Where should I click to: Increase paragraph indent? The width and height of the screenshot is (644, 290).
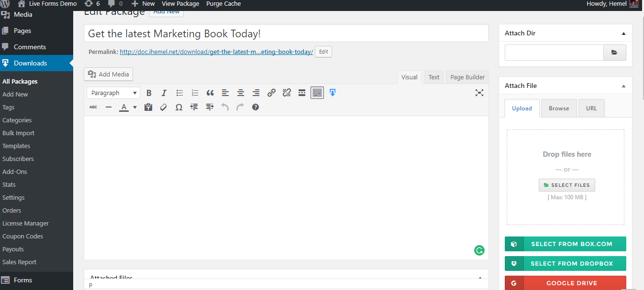[210, 107]
